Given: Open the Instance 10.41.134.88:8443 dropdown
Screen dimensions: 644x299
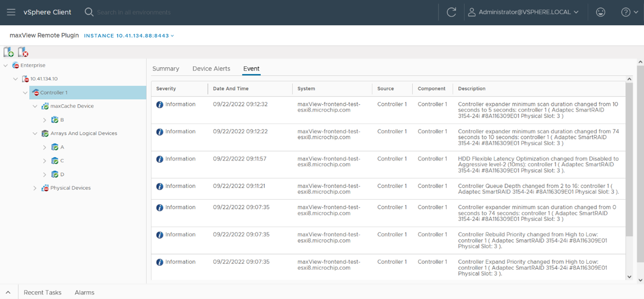Looking at the screenshot, I should tap(129, 36).
